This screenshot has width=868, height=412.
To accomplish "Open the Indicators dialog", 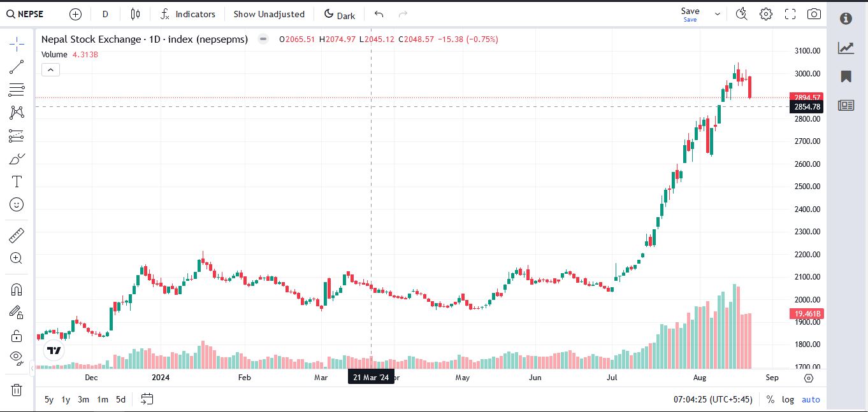I will click(188, 14).
